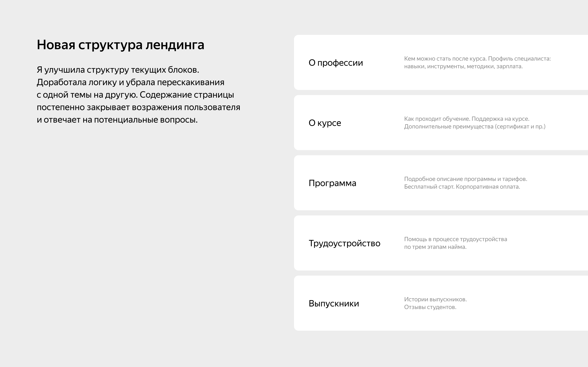588x367 pixels.
Task: Select the 'О профессии' card title
Action: pos(336,63)
